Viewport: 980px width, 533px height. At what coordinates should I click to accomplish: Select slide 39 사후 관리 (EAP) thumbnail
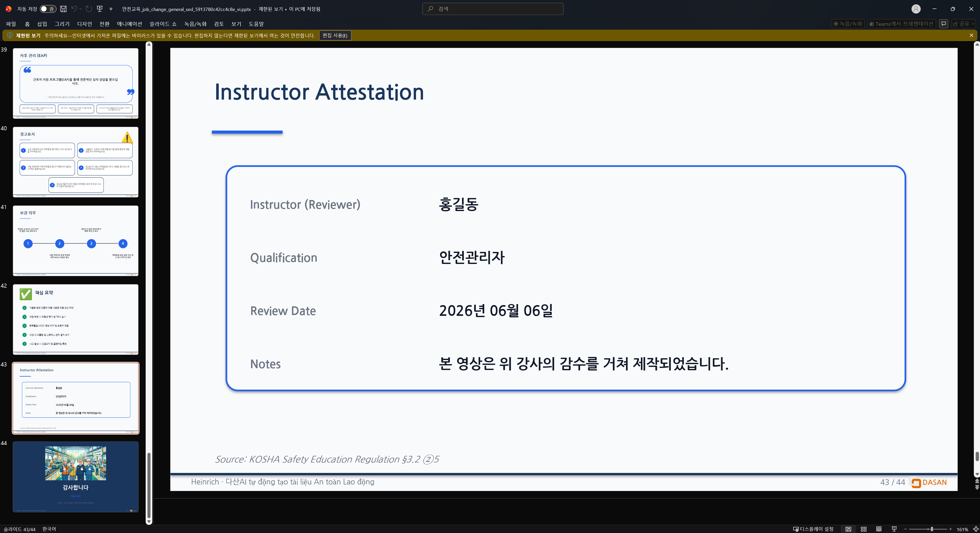(x=76, y=83)
